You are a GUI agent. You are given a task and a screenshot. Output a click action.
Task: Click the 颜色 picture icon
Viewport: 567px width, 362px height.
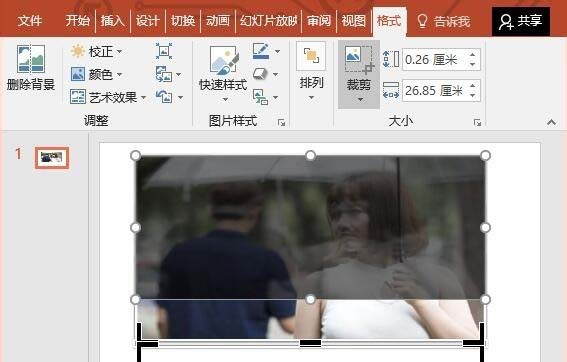click(78, 74)
